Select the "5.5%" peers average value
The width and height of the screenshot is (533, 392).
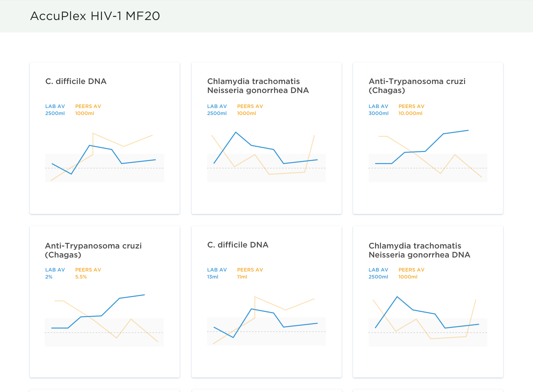[81, 277]
